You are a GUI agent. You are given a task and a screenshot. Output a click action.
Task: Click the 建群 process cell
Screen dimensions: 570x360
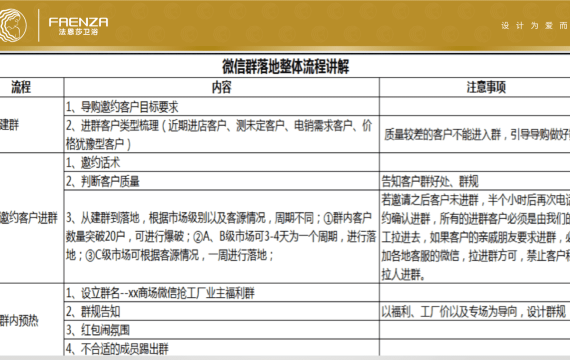(32, 125)
